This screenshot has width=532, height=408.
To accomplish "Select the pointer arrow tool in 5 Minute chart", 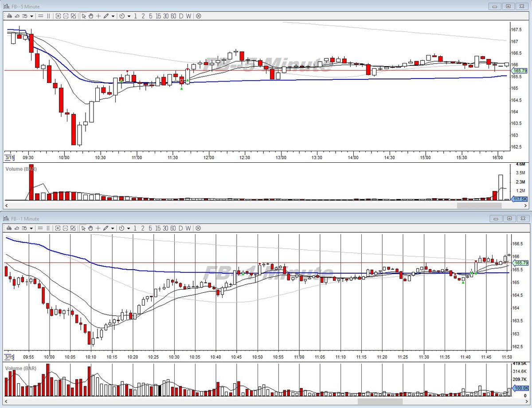I will click(x=83, y=16).
